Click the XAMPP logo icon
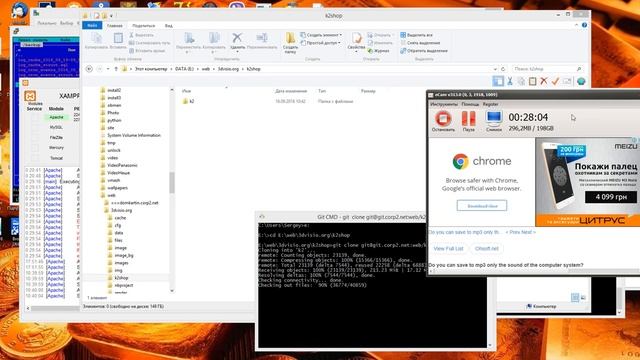The image size is (640, 360). [x=30, y=96]
